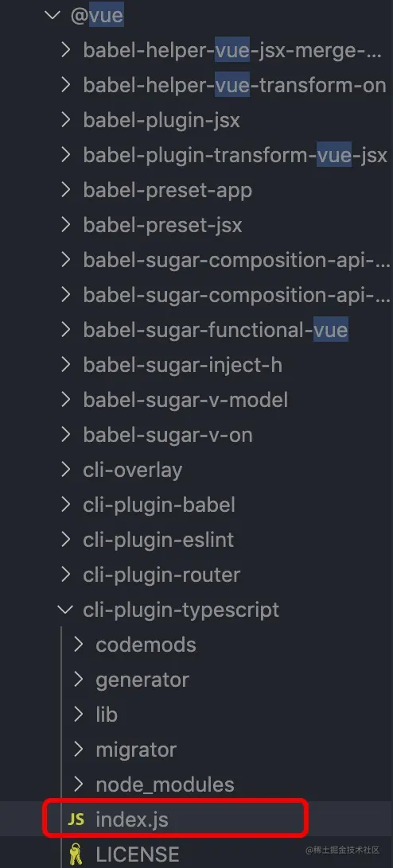The width and height of the screenshot is (393, 868).
Task: Expand the migrator folder arrow
Action: [x=78, y=750]
